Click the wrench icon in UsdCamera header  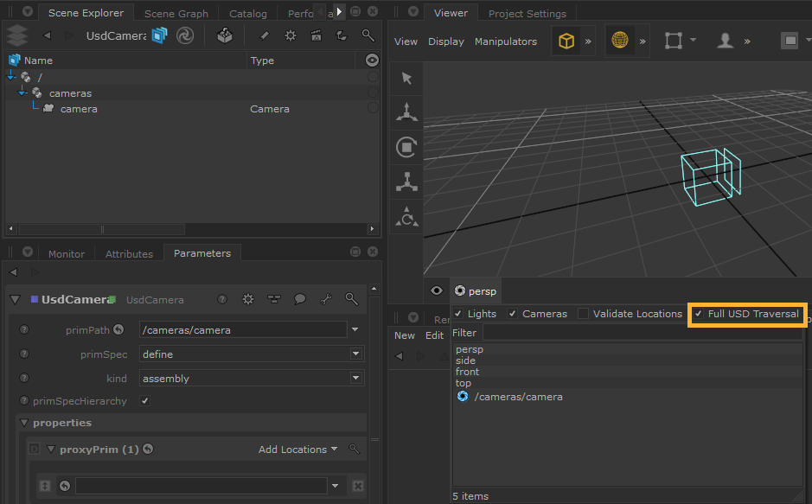(x=325, y=299)
